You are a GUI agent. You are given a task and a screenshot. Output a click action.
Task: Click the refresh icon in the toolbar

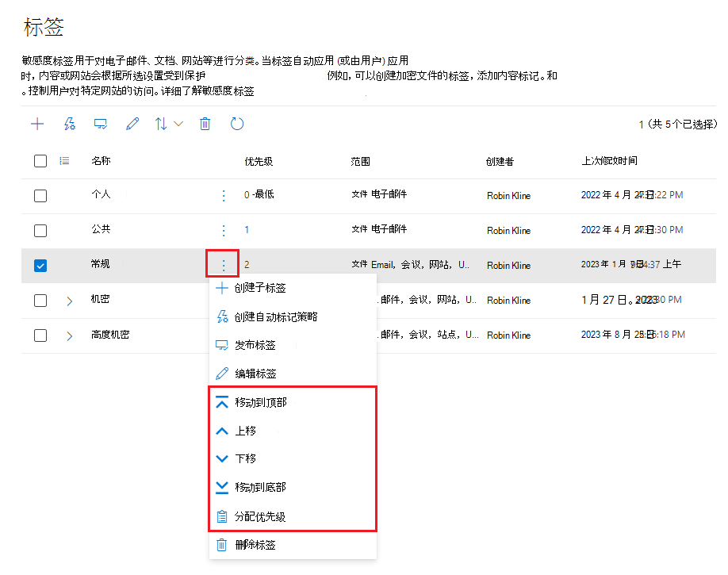click(236, 124)
